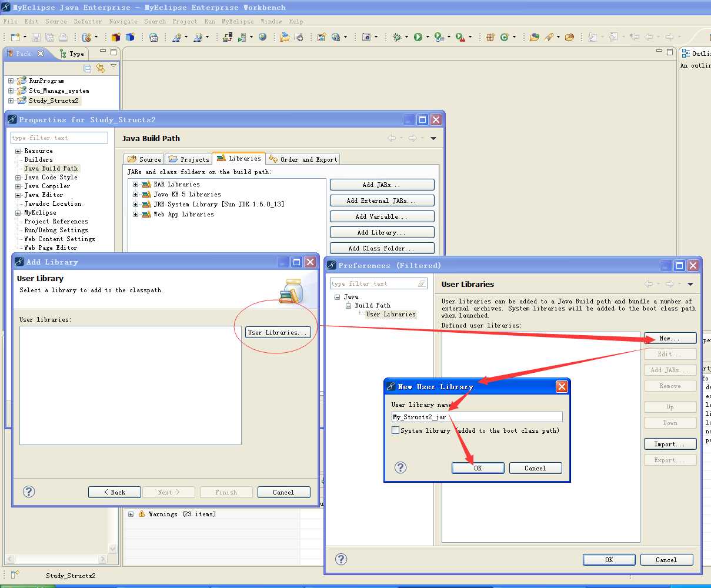Click the User library name text field
The image size is (711, 588).
click(x=477, y=417)
